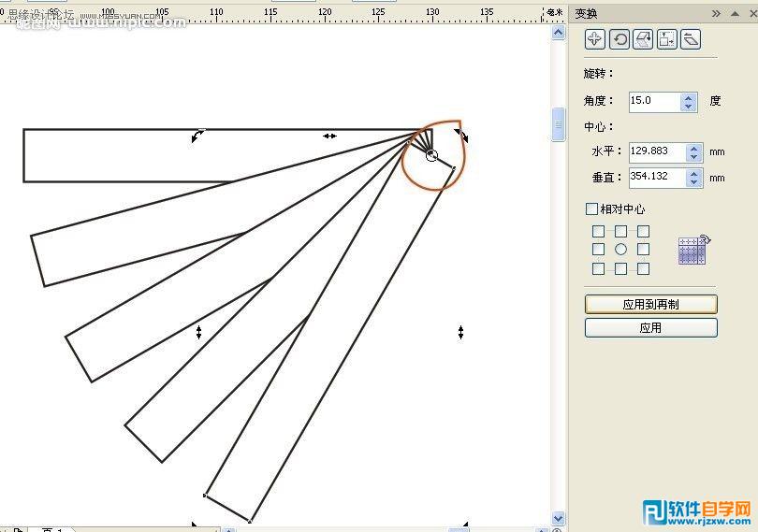The image size is (758, 532).
Task: Select the bottom-right anchor point checkbox
Action: (x=643, y=269)
